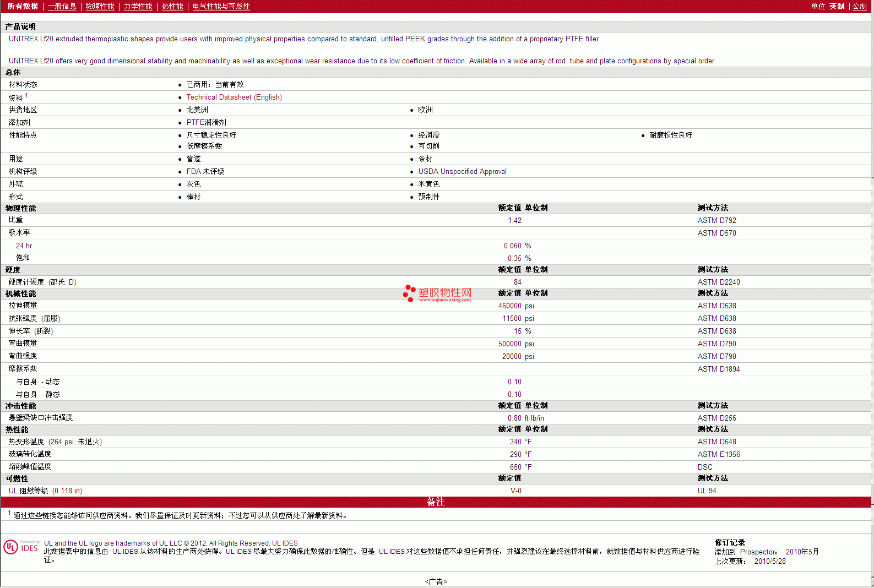
Task: Switch to the 物理性能 tab
Action: (x=100, y=6)
